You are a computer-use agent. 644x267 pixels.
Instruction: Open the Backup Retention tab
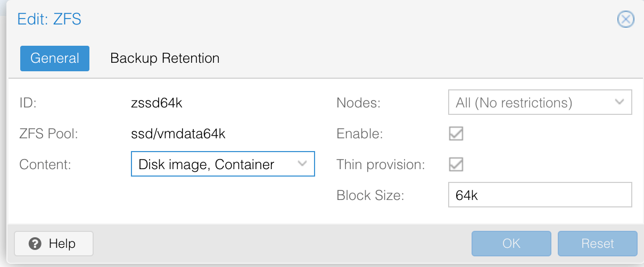click(x=164, y=58)
